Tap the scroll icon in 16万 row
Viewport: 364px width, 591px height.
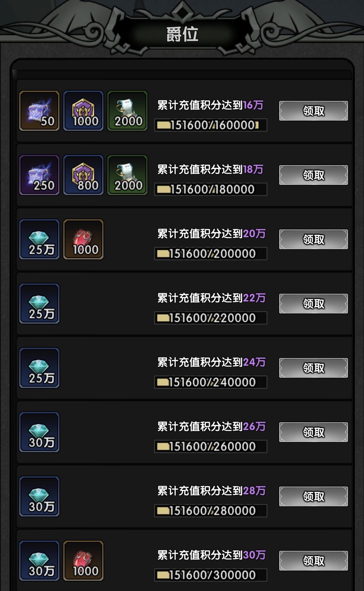(x=127, y=111)
